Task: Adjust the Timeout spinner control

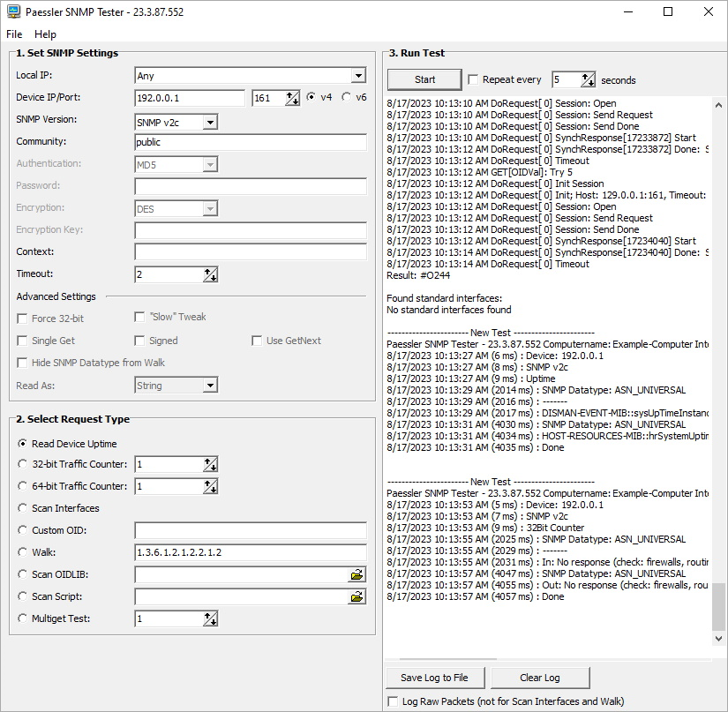Action: pyautogui.click(x=210, y=274)
